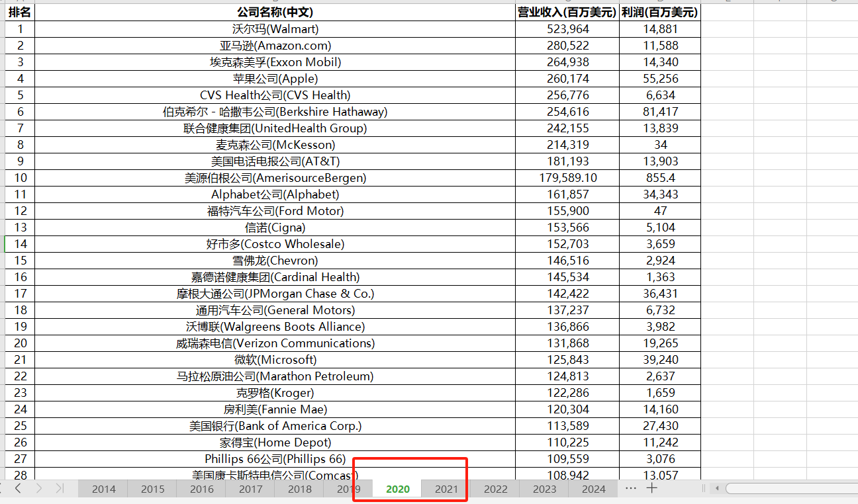
Task: Select the Bank of America Corp. cell
Action: pos(275,426)
